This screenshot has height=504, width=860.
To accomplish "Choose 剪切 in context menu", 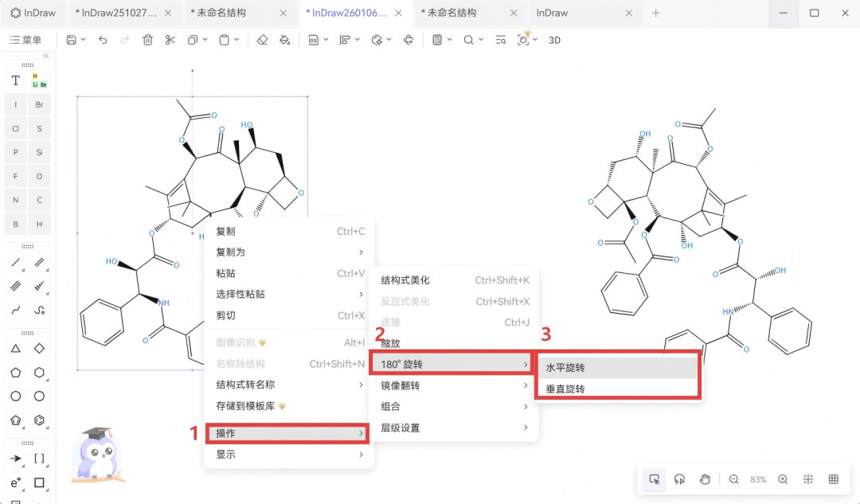I will (x=289, y=315).
